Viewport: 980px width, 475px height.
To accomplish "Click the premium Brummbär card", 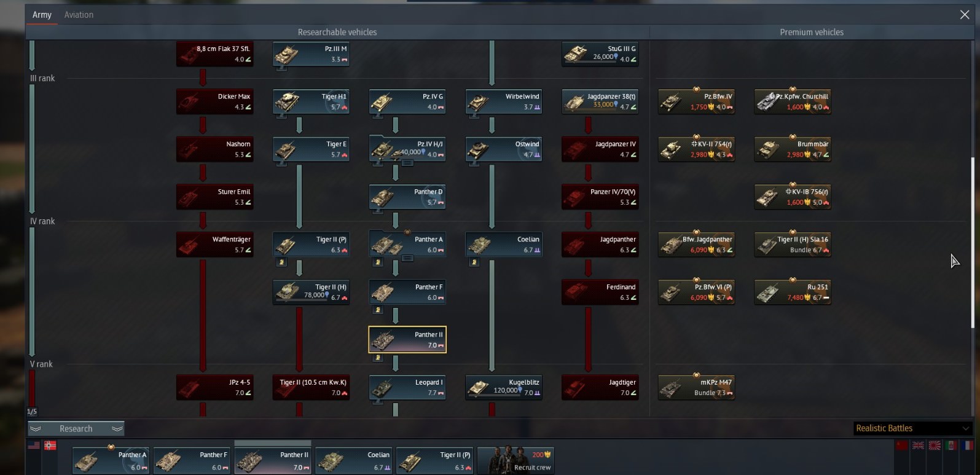I will 793,149.
